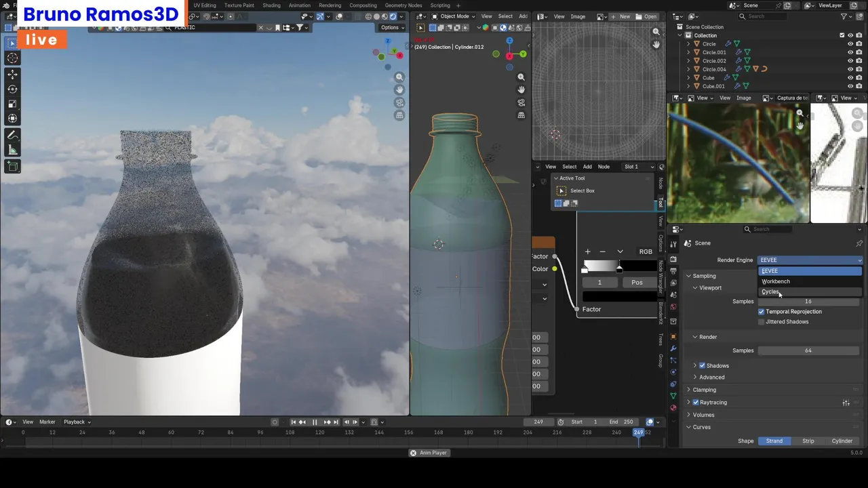This screenshot has width=868, height=488.
Task: Select the Scale tool in left toolbar
Action: coord(12,104)
